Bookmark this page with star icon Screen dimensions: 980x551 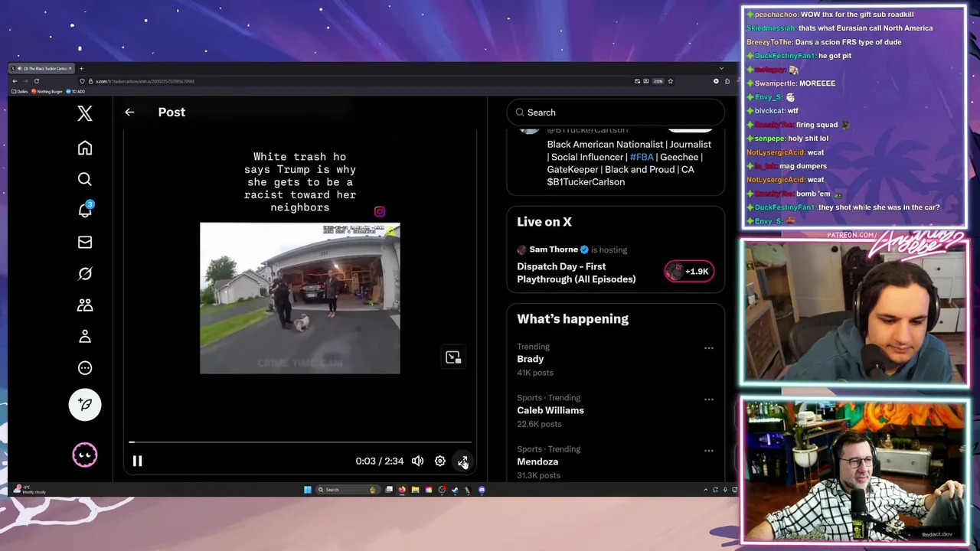671,81
